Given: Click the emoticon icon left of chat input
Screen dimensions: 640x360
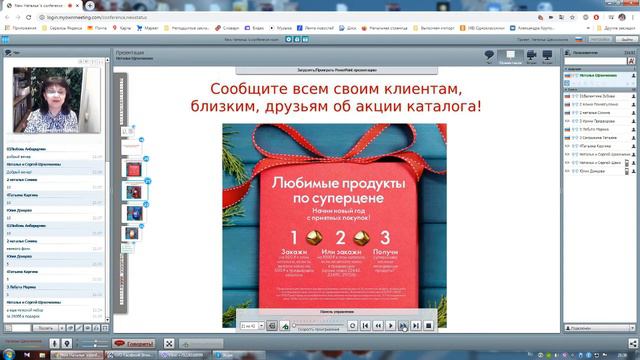Looking at the screenshot, I should tap(8, 328).
